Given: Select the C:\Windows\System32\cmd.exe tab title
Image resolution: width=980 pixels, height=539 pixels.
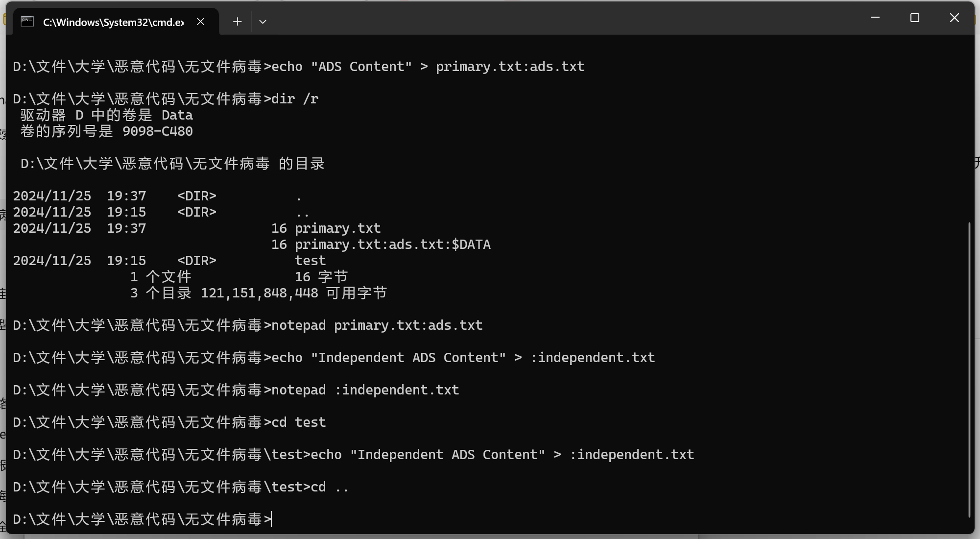Looking at the screenshot, I should [114, 22].
